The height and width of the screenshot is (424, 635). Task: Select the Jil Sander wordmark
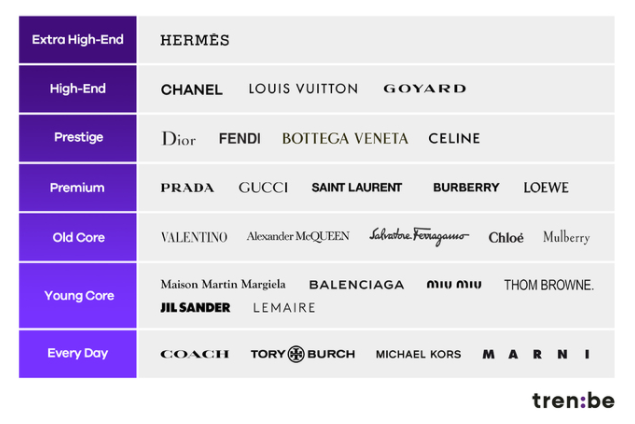pos(195,307)
